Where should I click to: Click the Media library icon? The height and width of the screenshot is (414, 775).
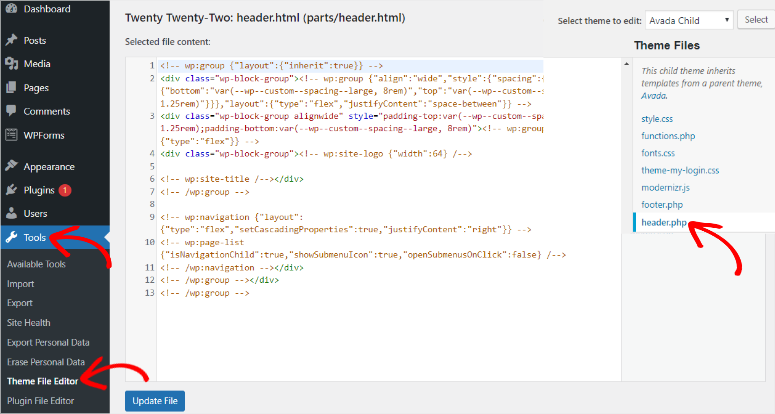(x=11, y=63)
